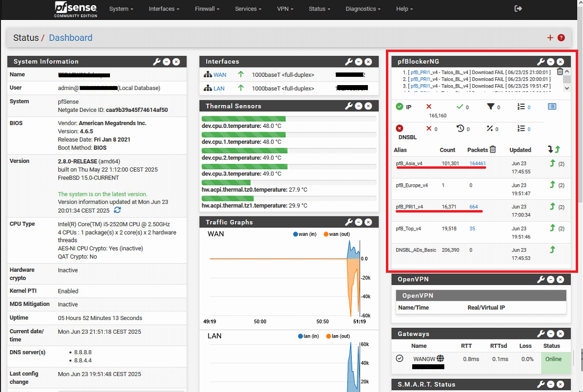Click the Gateways widget wrench icon

[541, 334]
